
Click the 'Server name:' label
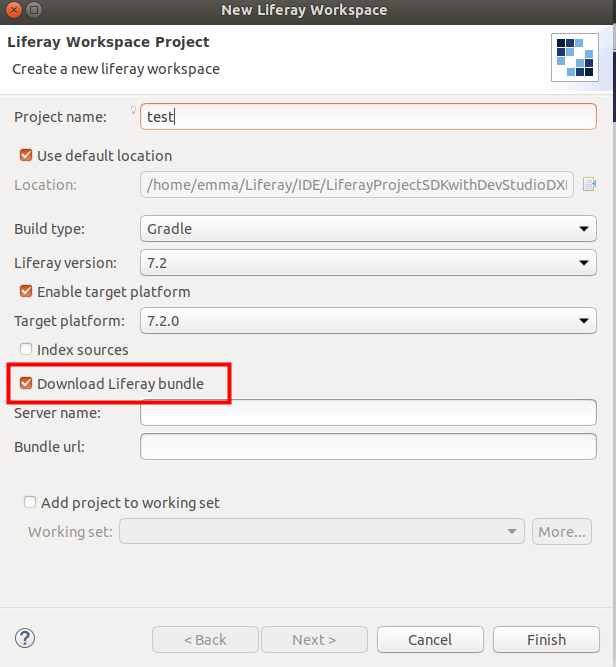click(x=57, y=413)
